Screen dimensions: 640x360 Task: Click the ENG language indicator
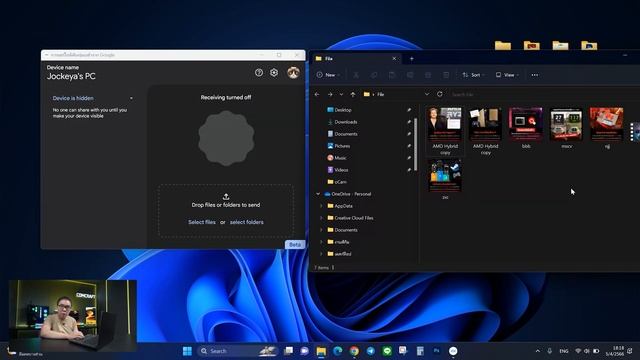click(x=564, y=351)
